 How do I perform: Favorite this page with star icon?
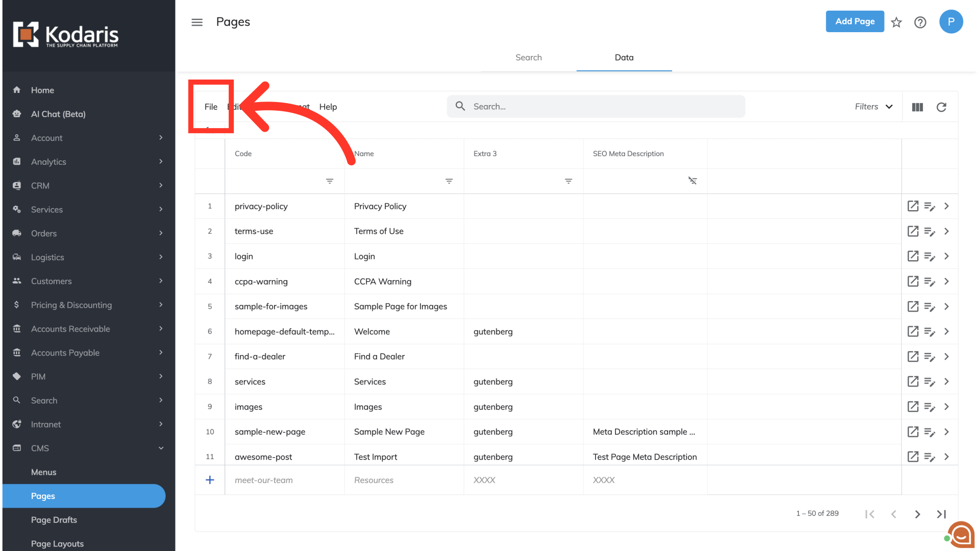point(896,22)
